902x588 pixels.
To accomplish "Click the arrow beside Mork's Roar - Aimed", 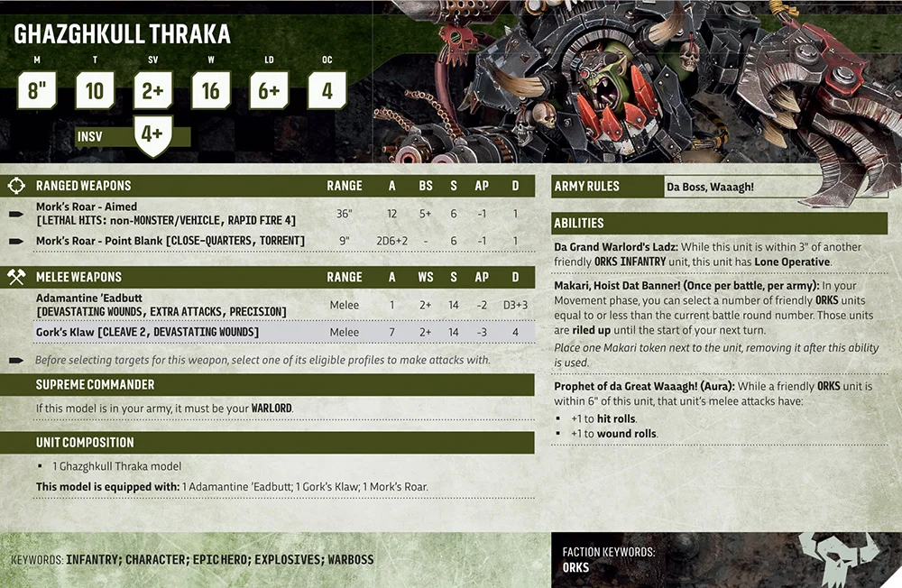I will (x=16, y=214).
